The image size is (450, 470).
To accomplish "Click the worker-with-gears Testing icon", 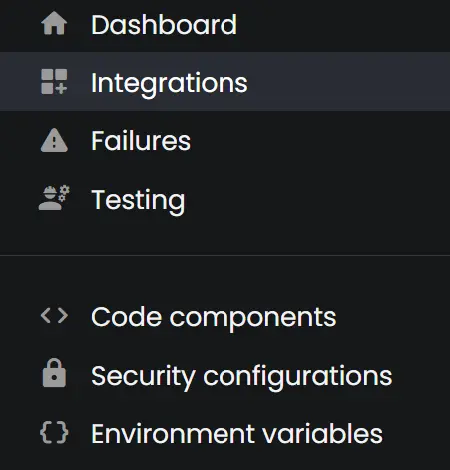I will (x=54, y=198).
